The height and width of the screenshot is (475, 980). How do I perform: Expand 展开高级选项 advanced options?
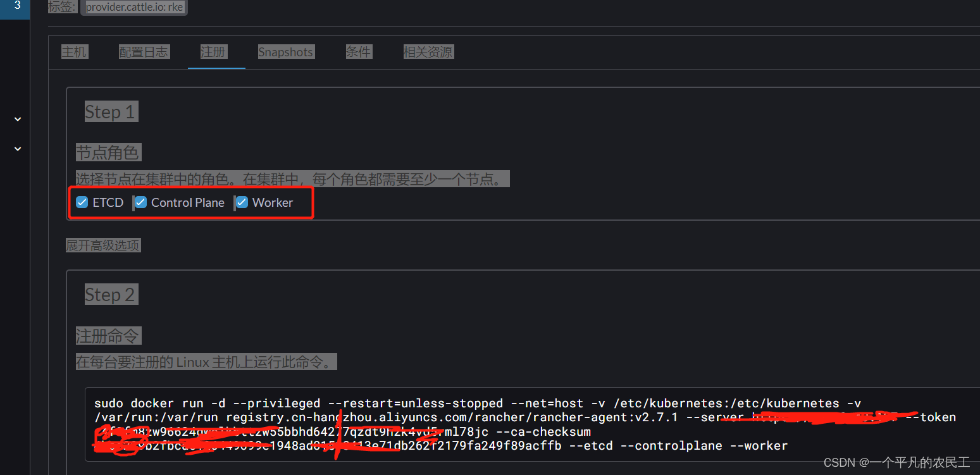(x=103, y=245)
